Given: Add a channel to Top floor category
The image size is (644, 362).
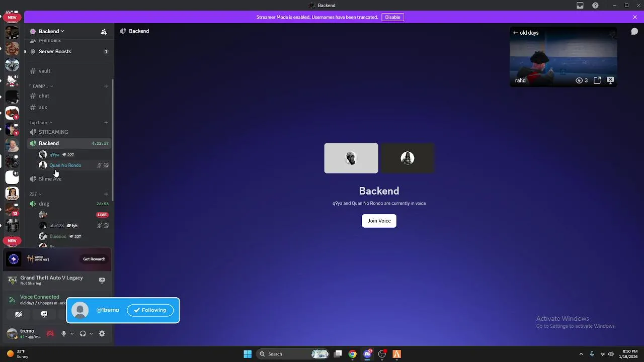Looking at the screenshot, I should tap(106, 122).
